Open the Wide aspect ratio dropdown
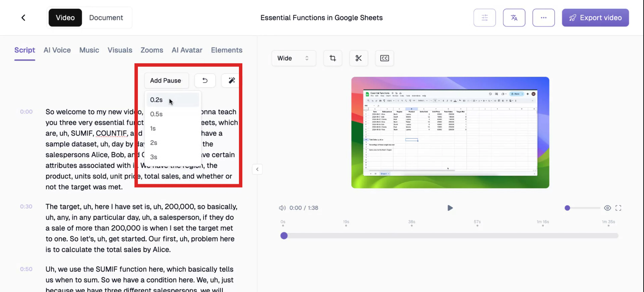Screen dimensions: 644x292 294,58
